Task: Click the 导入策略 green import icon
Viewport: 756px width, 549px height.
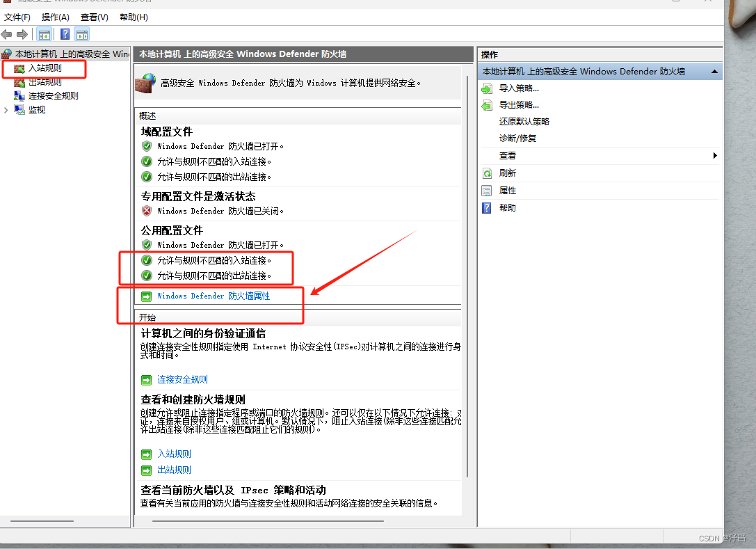Action: [487, 88]
